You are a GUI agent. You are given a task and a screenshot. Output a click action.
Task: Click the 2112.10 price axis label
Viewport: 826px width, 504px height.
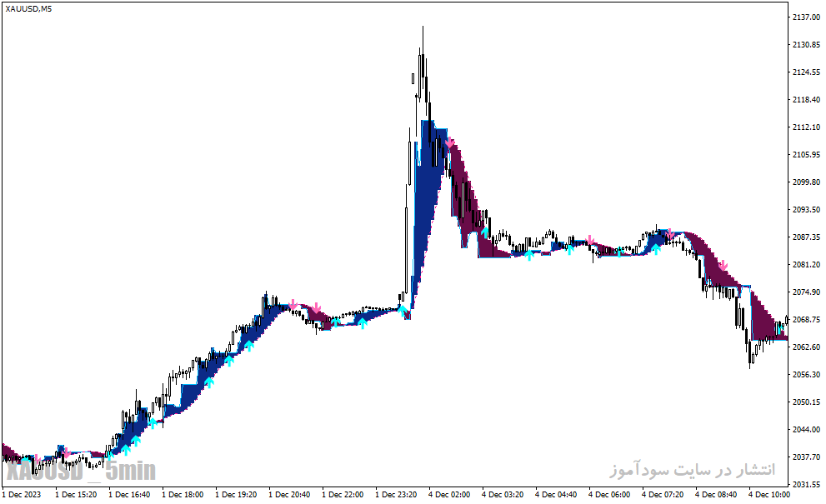point(806,127)
